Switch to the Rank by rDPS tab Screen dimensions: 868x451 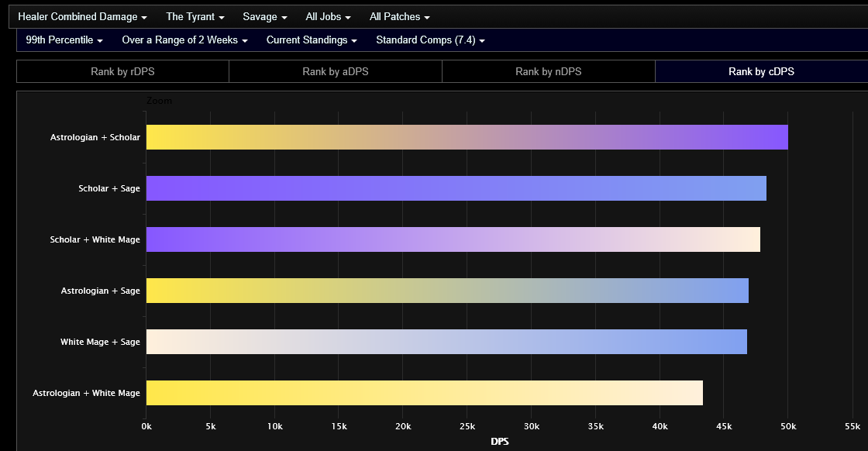tap(123, 71)
